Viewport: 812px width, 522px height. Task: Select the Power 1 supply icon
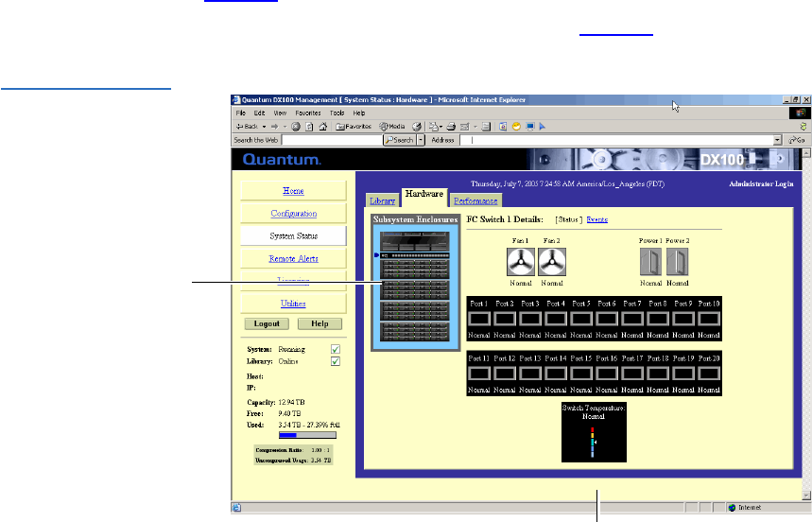point(650,262)
